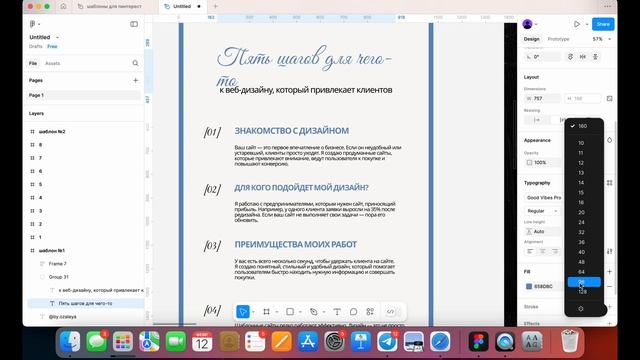Select the Comment tool

[353, 312]
